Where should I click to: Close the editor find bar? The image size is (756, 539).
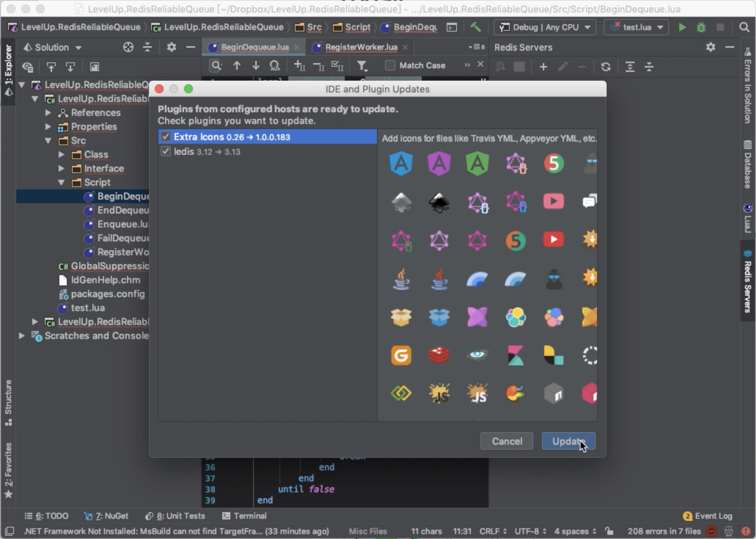click(480, 64)
